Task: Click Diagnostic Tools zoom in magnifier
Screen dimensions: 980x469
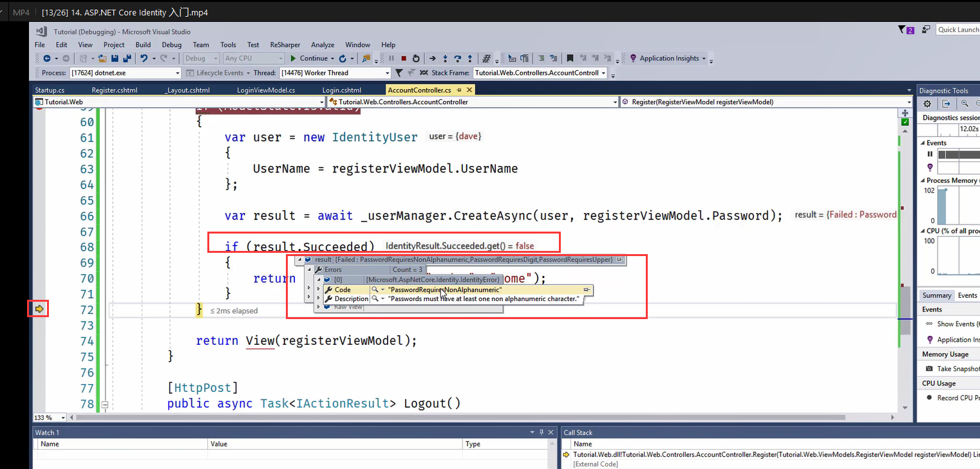Action: pyautogui.click(x=965, y=104)
